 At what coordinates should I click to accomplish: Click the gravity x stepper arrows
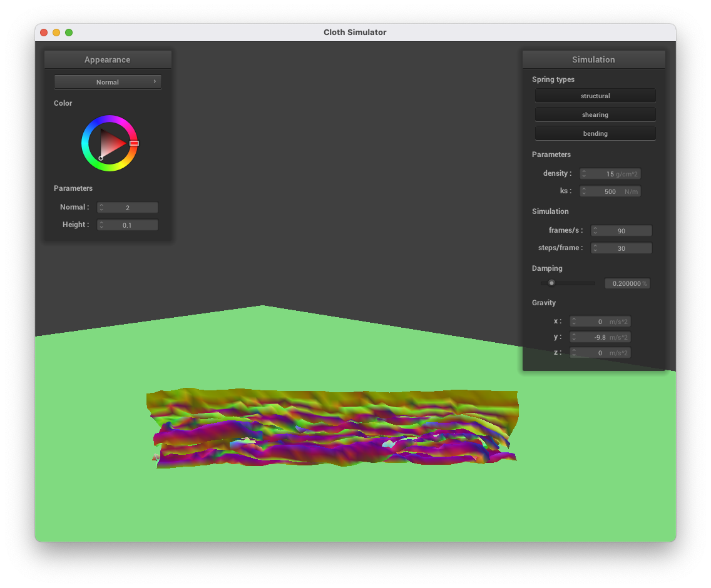(x=574, y=322)
